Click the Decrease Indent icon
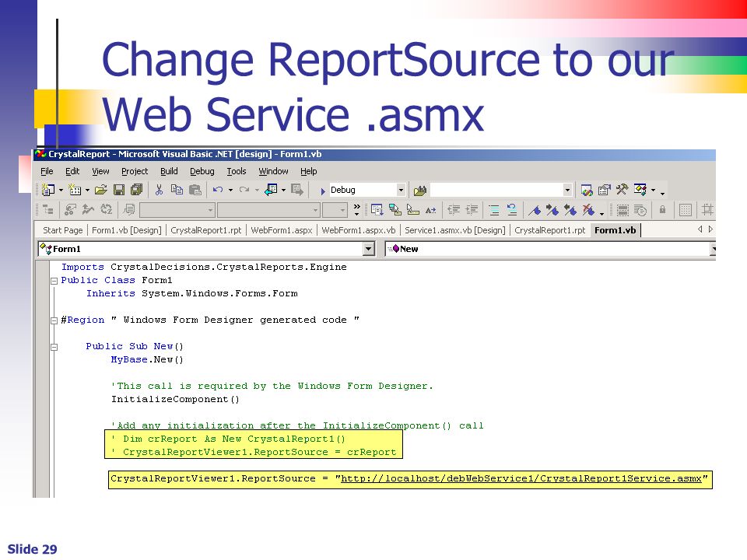Viewport: 747px width, 560px height. point(454,209)
